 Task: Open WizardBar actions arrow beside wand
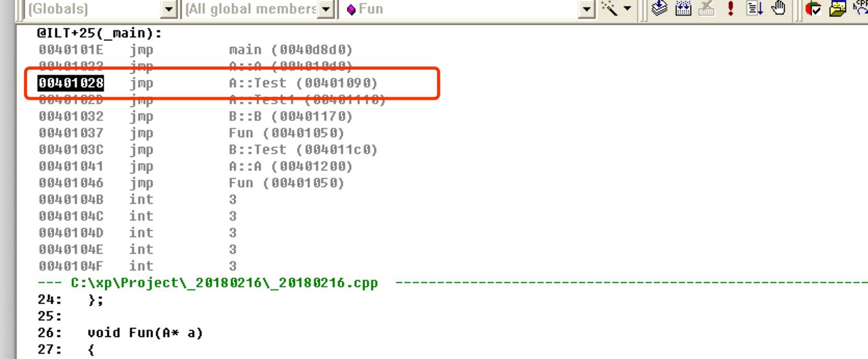pos(627,8)
